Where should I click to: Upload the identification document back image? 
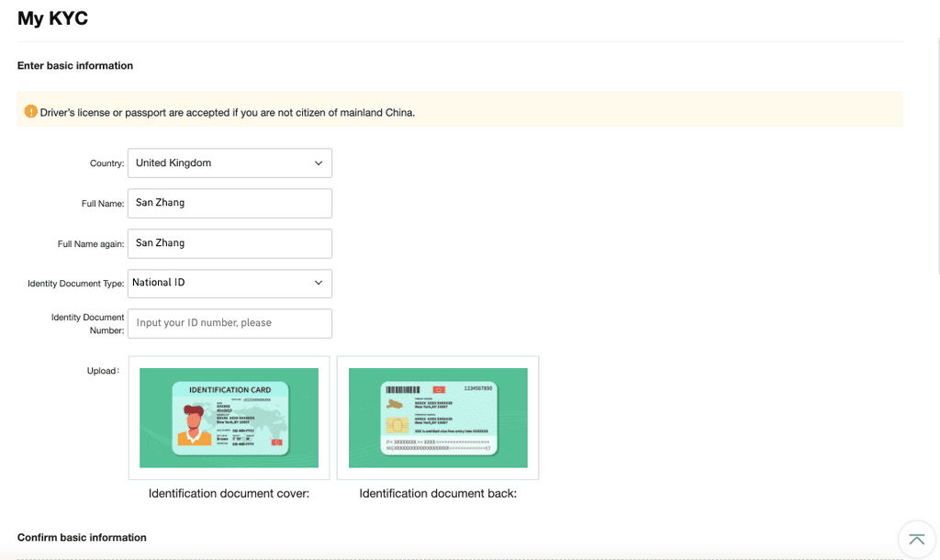point(438,418)
